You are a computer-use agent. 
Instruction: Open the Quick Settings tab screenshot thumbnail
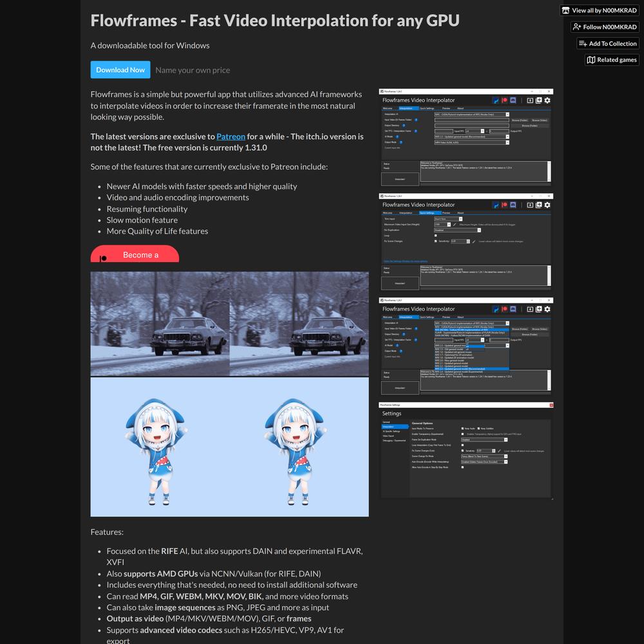pyautogui.click(x=466, y=242)
